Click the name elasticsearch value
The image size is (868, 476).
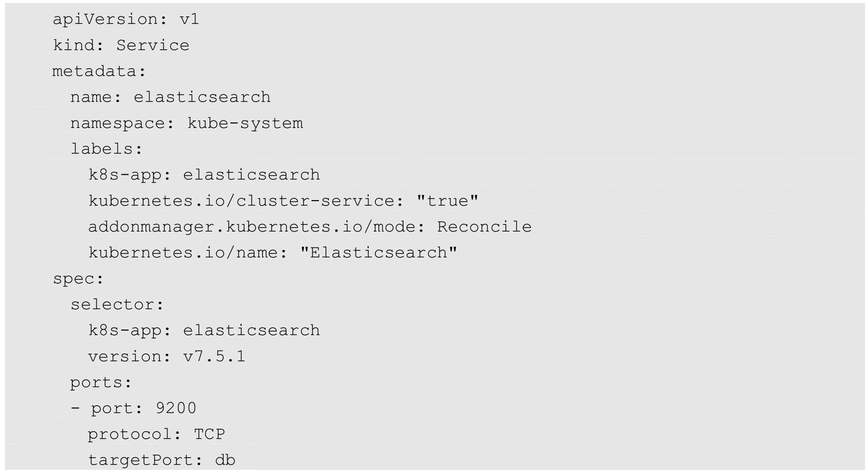[202, 97]
